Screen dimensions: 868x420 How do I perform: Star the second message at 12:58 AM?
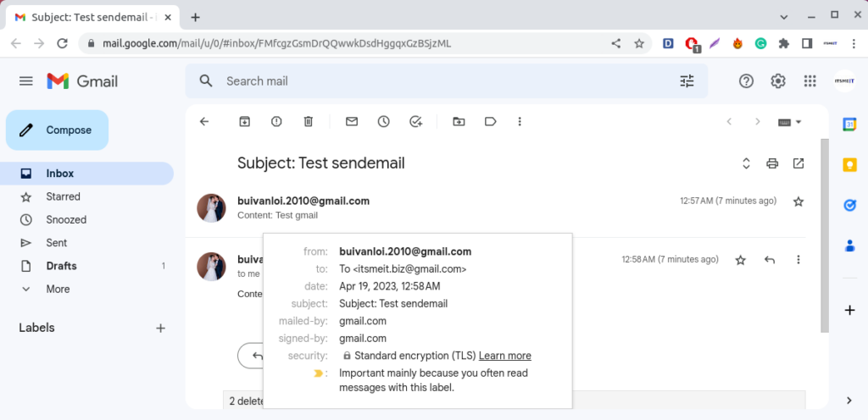(x=740, y=260)
